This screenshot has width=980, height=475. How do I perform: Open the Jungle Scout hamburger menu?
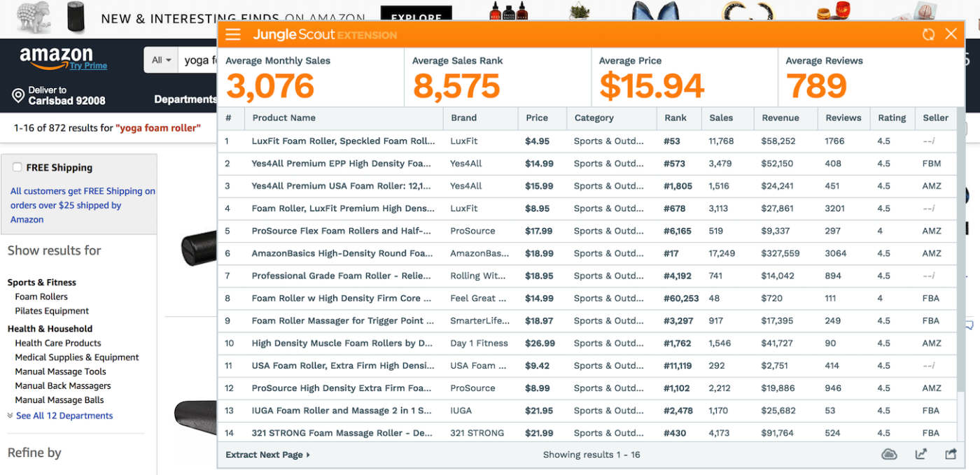pos(233,34)
